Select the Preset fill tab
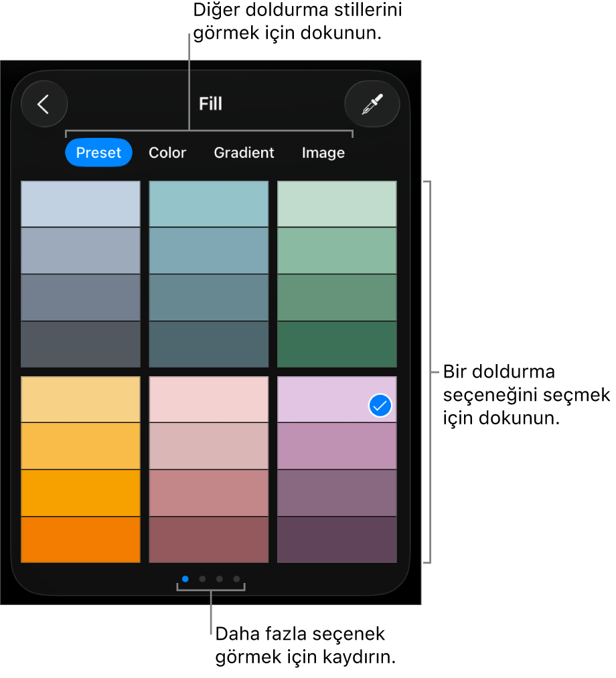Viewport: 616px width, 678px height. tap(98, 153)
